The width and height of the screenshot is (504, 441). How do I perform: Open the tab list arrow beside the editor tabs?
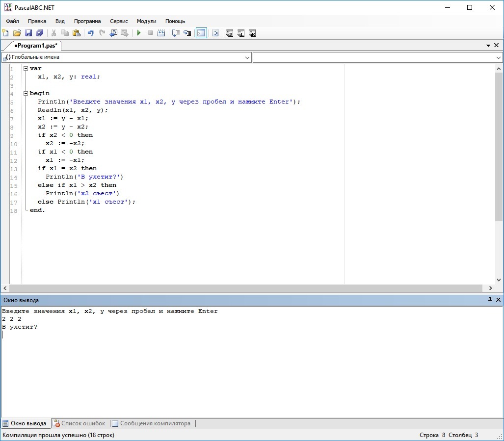pyautogui.click(x=488, y=46)
